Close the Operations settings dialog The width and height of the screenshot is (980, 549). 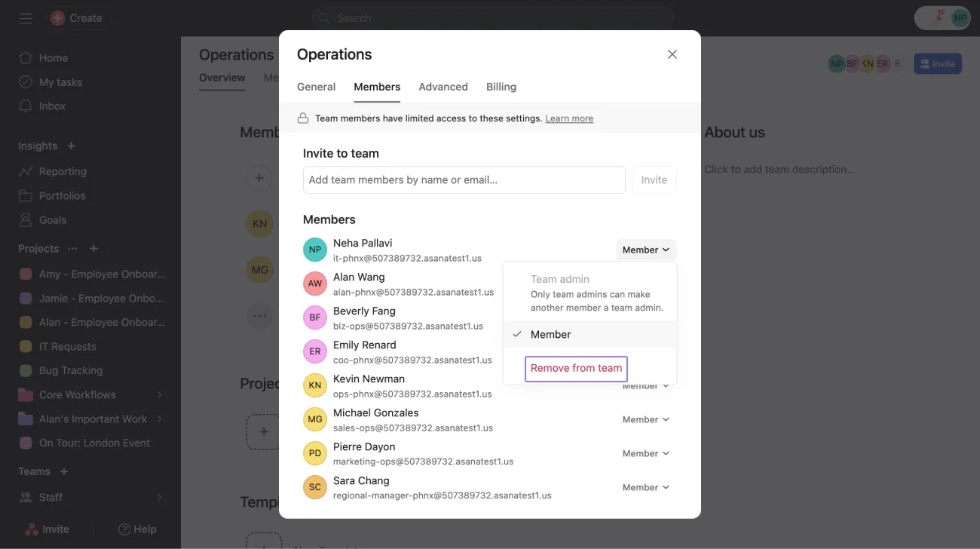coord(672,54)
